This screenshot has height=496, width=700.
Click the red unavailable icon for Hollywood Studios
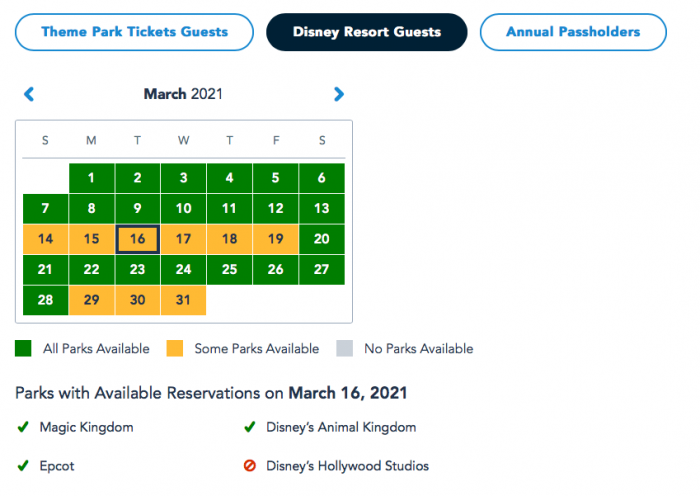[249, 466]
